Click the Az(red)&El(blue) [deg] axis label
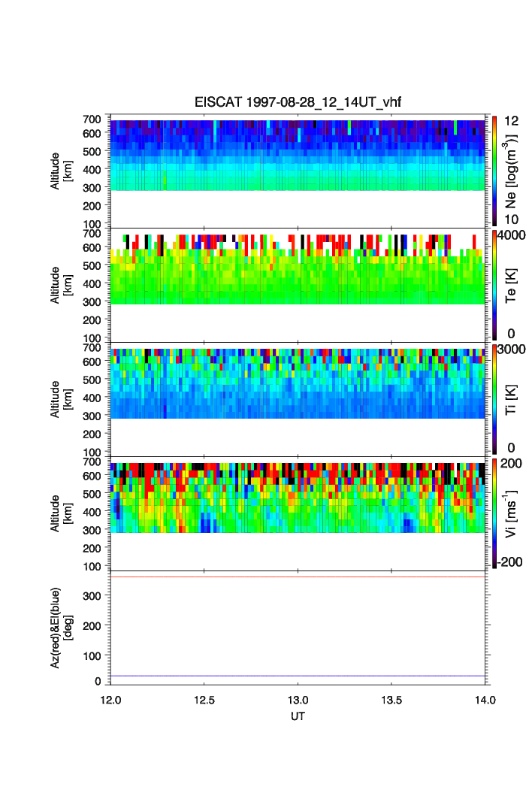532x799 pixels. click(61, 628)
